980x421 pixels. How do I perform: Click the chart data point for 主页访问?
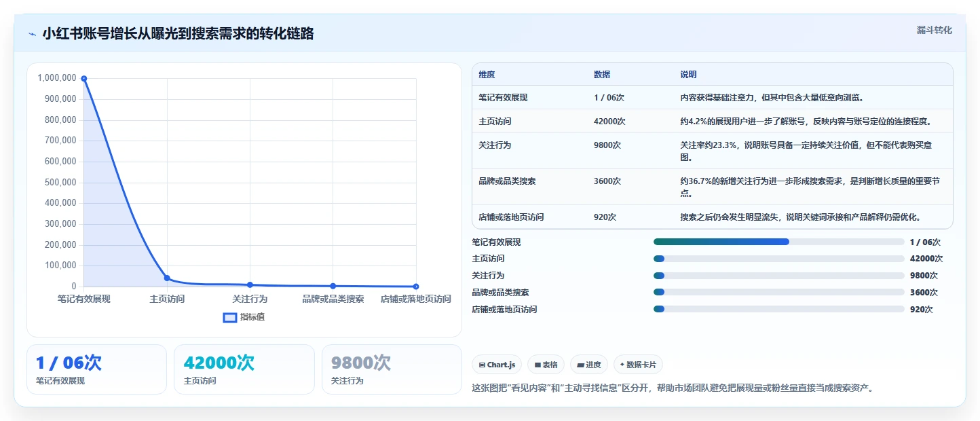click(167, 278)
